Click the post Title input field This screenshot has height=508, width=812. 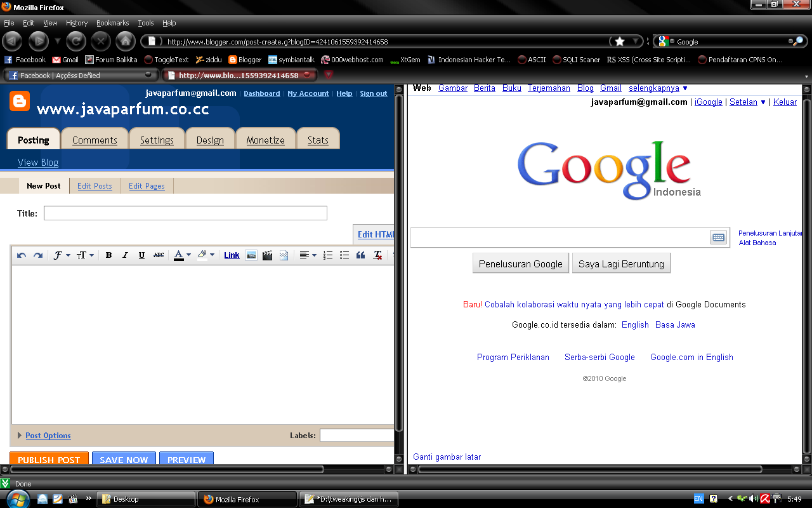point(185,213)
